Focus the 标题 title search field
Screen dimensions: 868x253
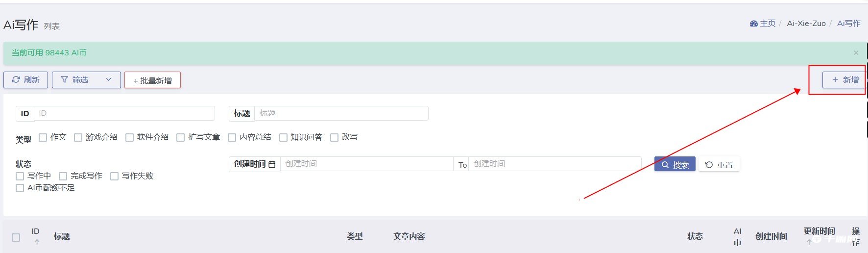click(341, 113)
